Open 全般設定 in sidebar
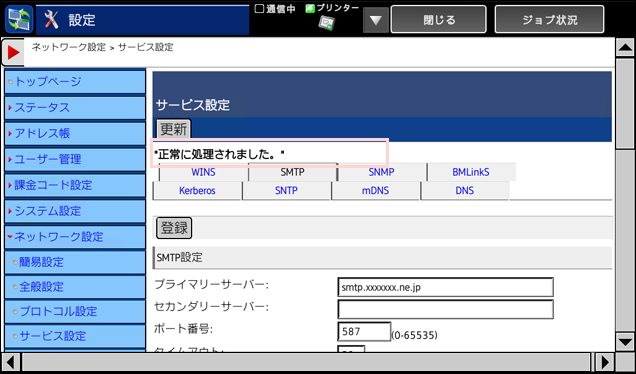 tap(75, 287)
